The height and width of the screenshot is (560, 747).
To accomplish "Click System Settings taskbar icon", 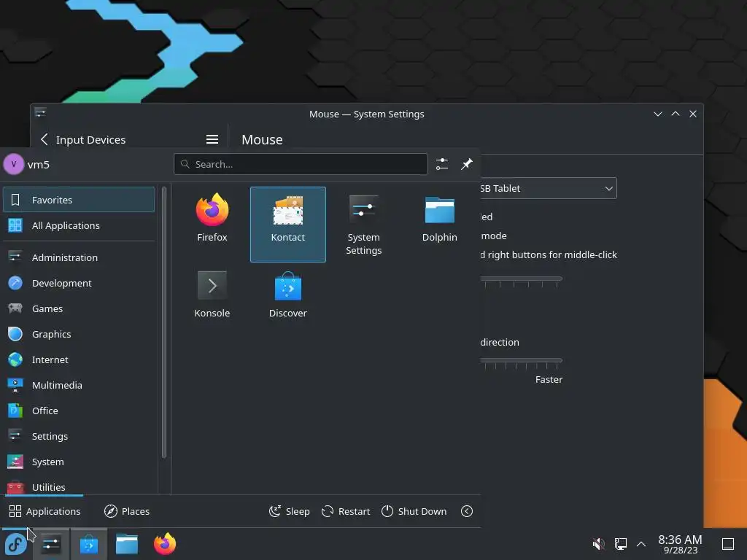I will click(x=51, y=544).
